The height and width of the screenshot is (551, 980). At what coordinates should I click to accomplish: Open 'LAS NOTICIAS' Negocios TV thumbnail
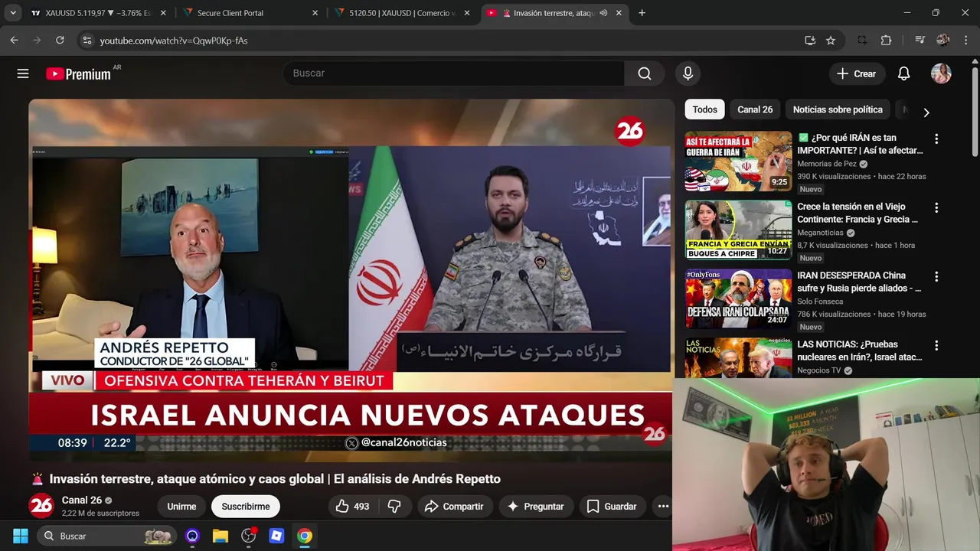click(x=738, y=357)
